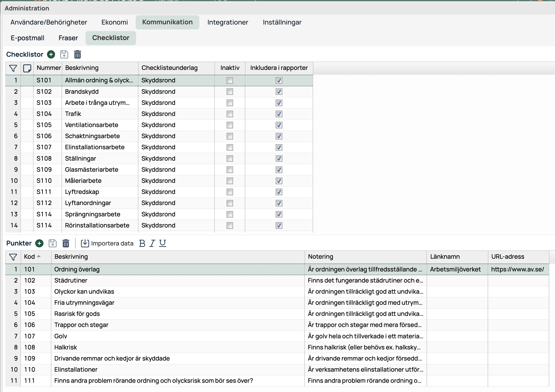555x392 pixels.
Task: Check Inaktiv checkbox for Brandskydd row
Action: click(x=230, y=92)
